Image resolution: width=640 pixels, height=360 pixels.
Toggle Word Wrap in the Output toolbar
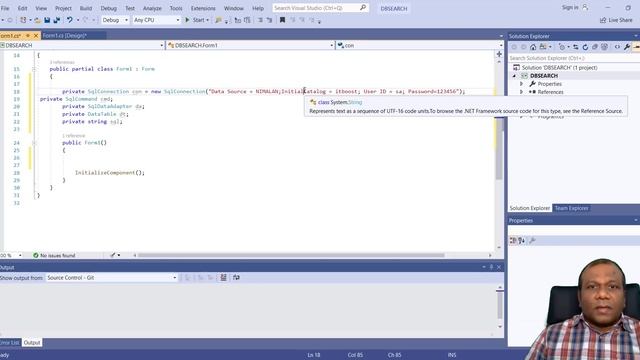coord(236,278)
